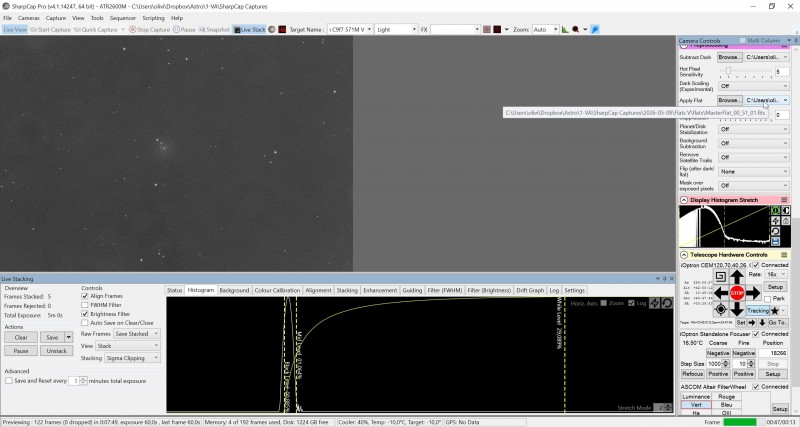Open the Zoom Auto dropdown
The height and width of the screenshot is (427, 800).
click(545, 30)
